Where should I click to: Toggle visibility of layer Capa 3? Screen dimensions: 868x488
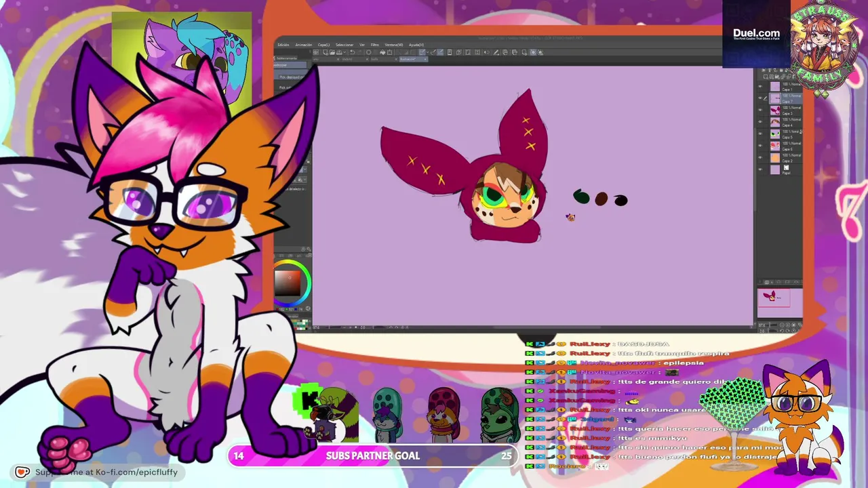click(x=760, y=110)
